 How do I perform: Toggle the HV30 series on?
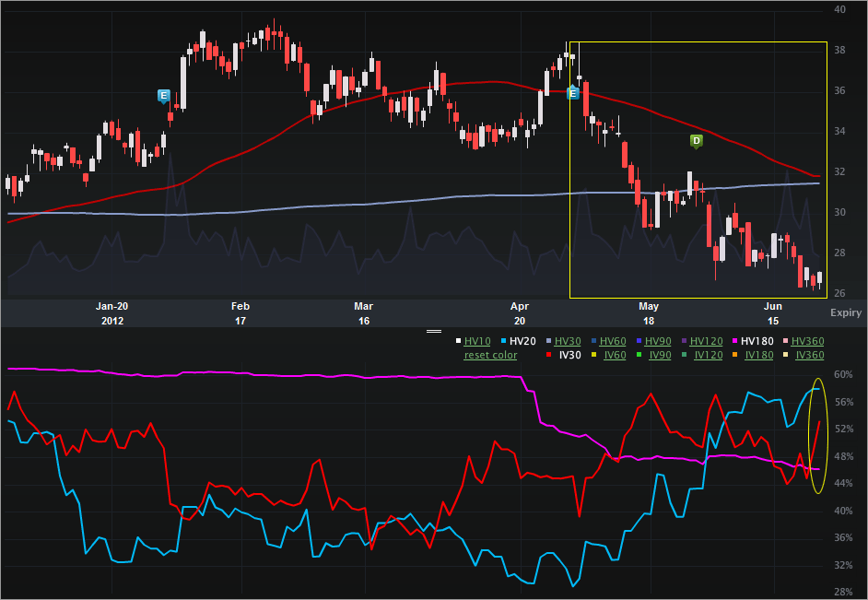pyautogui.click(x=567, y=340)
